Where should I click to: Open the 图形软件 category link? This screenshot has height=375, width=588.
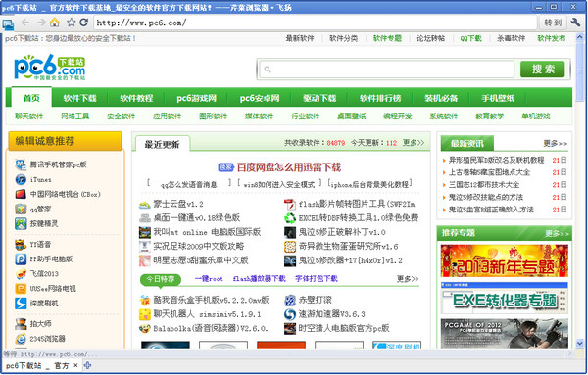click(x=214, y=117)
